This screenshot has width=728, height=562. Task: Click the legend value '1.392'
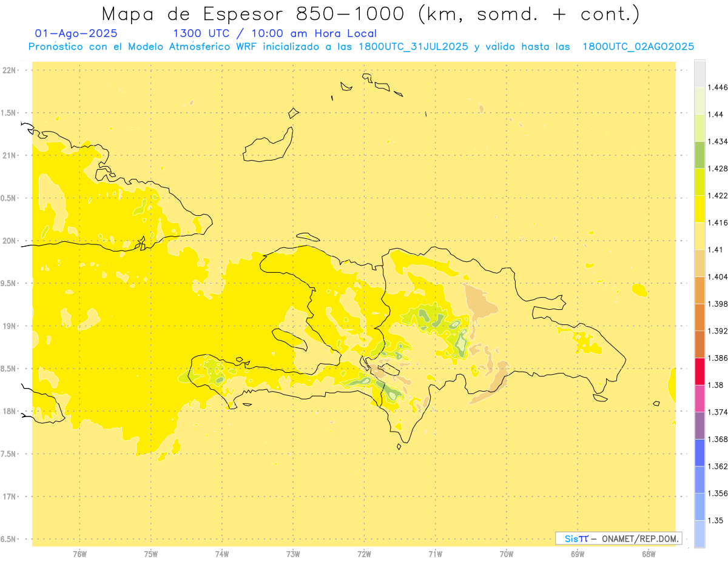pyautogui.click(x=718, y=331)
